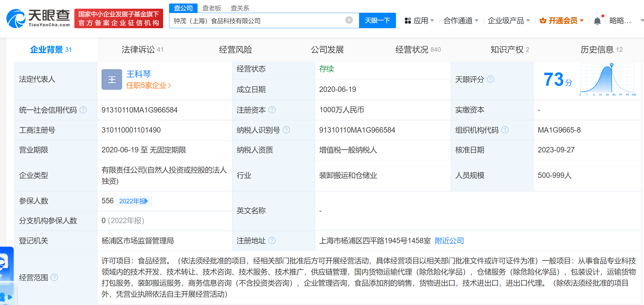Click the 天眼评分 distribution chart
This screenshot has height=305, width=644.
(608, 79)
